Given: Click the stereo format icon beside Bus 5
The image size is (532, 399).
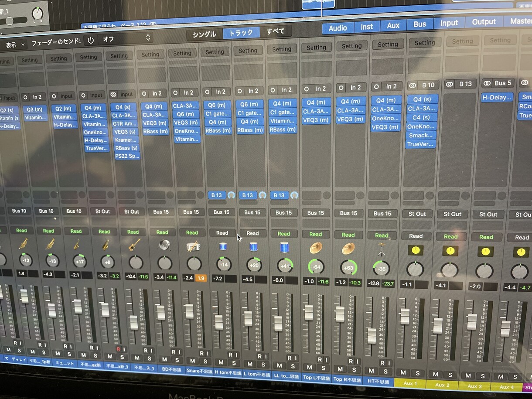Looking at the screenshot, I should 487,83.
